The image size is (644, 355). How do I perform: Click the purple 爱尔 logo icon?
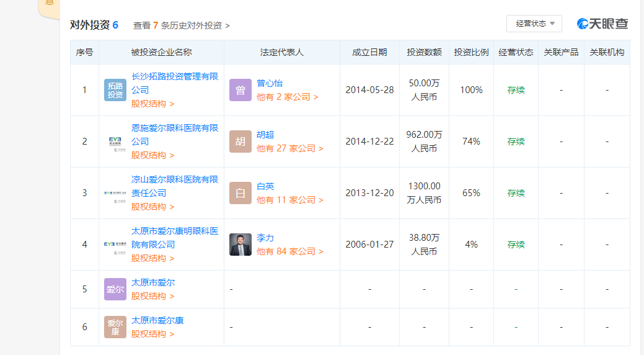115,289
